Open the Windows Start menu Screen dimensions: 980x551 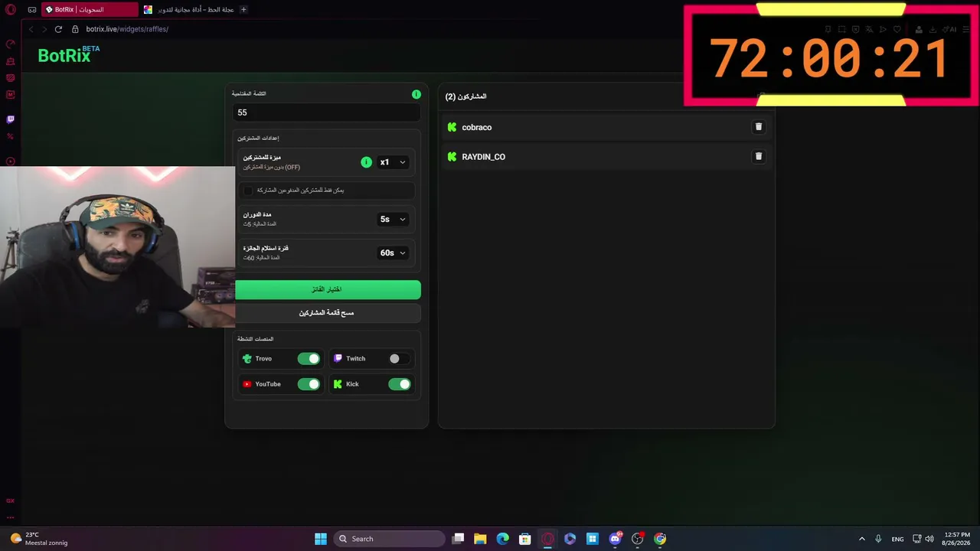321,539
